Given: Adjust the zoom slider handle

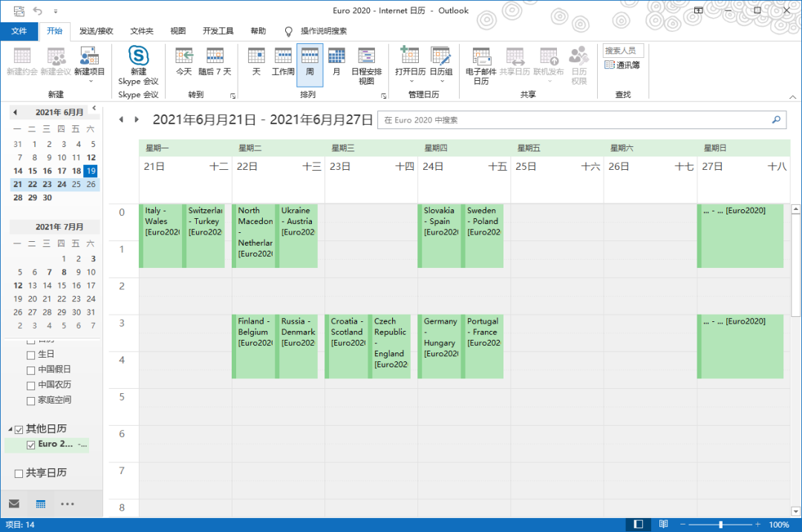Looking at the screenshot, I should coord(720,525).
